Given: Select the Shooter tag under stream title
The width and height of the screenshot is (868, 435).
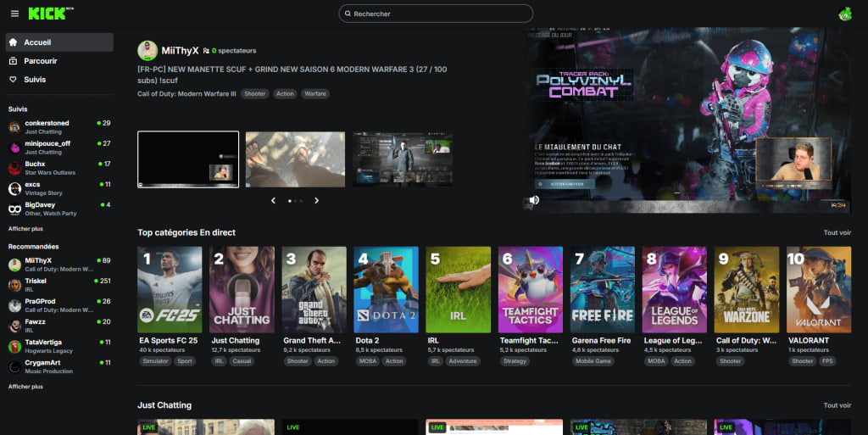Looking at the screenshot, I should coord(254,93).
